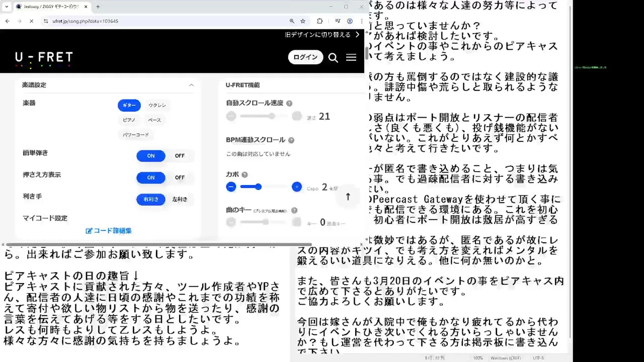Viewport: 644px width, 362px height.
Task: Open the browser tab search dropdown
Action: tap(7, 7)
